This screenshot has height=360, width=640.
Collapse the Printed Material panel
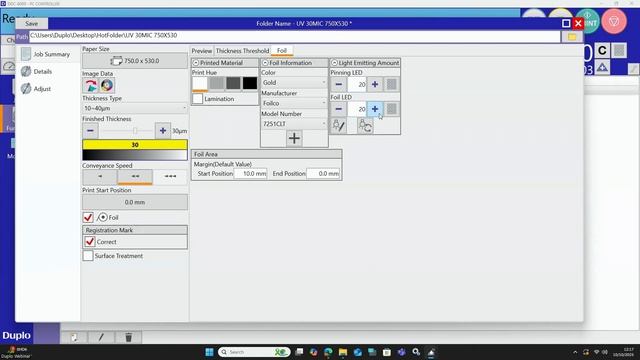tap(196, 63)
